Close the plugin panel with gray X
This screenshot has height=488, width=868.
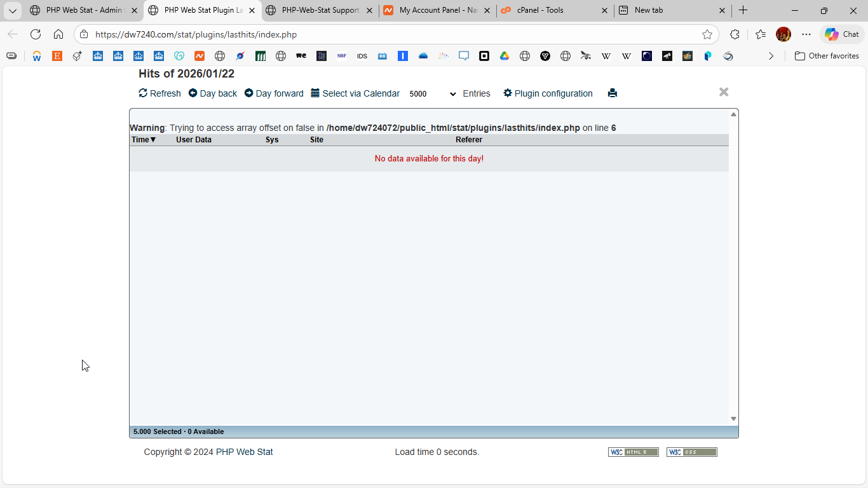723,92
